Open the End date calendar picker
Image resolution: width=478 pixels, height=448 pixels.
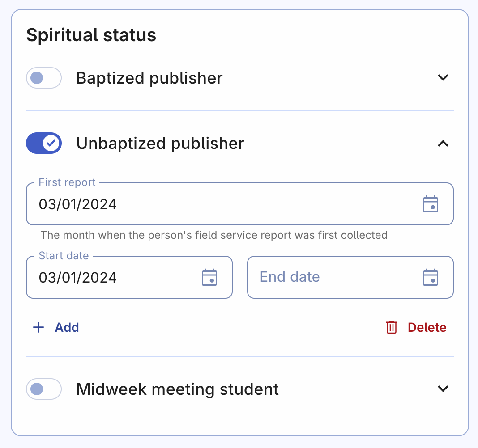(430, 277)
